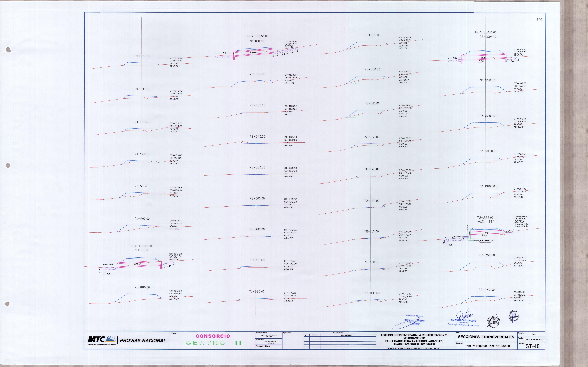Click station label 71+910.00
Viewport: 588px width, 367px height.
tap(142, 186)
